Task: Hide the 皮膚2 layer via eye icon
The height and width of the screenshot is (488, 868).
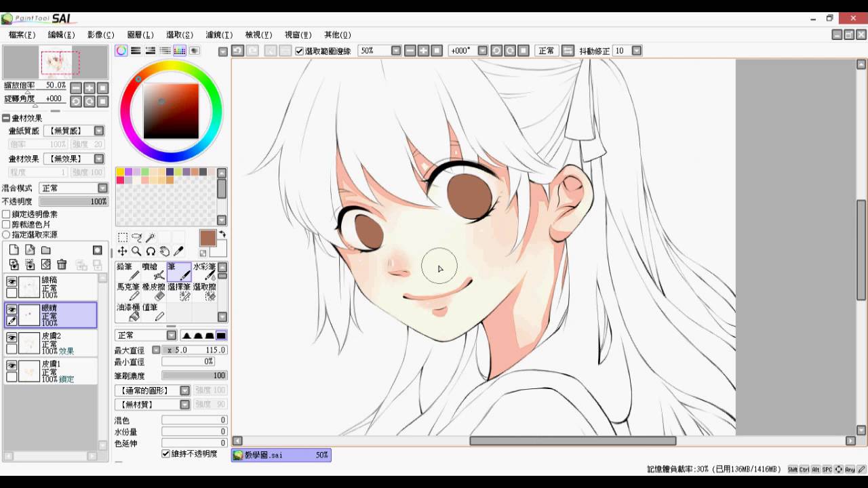Action: 12,338
